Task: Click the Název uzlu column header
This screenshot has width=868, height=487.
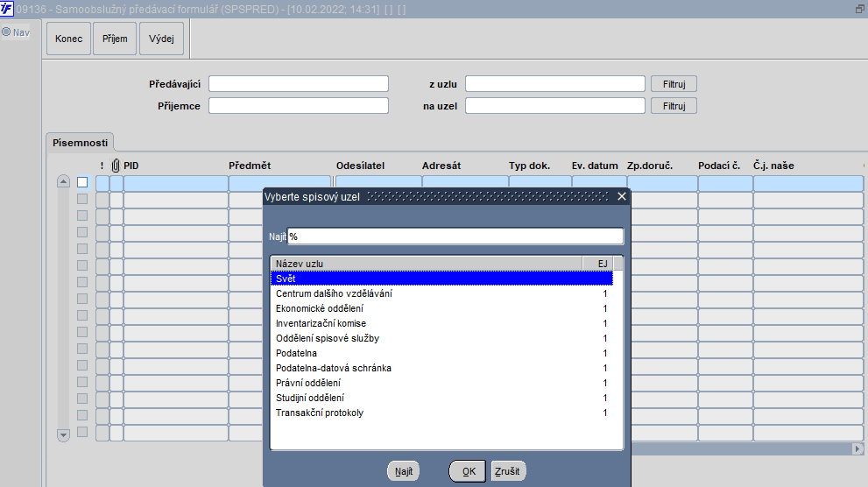Action: 427,264
